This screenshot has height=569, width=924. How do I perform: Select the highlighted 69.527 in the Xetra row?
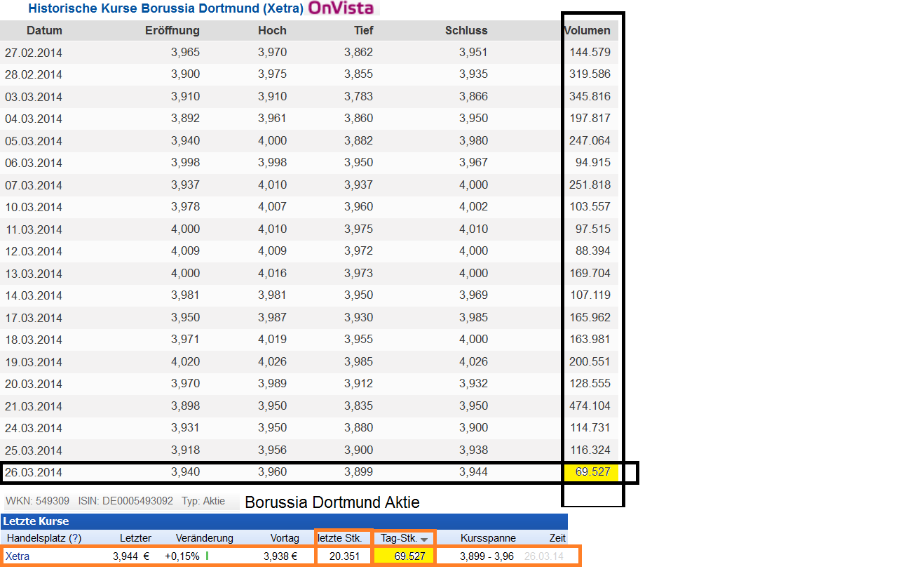pos(409,556)
